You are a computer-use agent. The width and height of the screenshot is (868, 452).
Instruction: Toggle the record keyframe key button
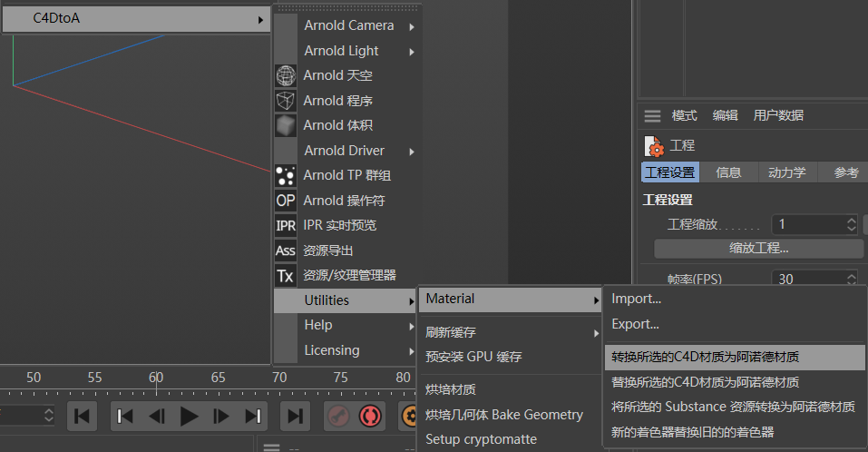338,416
